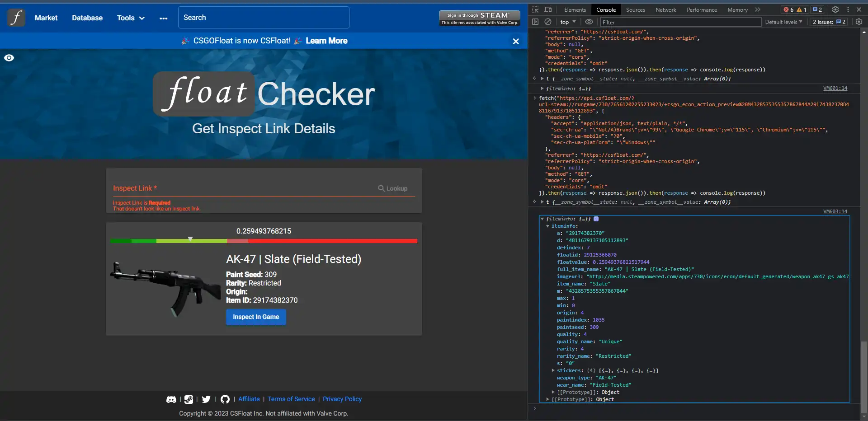868x421 pixels.
Task: Open the Twitter footer icon
Action: tap(206, 399)
